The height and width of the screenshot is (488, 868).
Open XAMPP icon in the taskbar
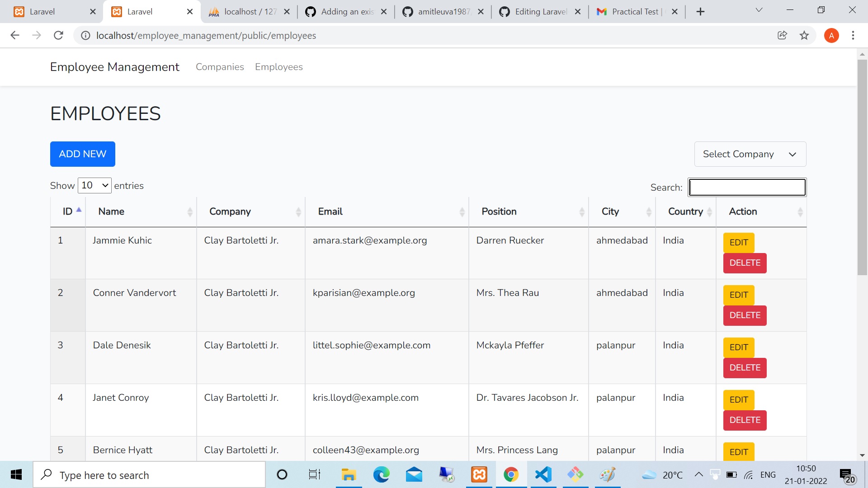479,474
